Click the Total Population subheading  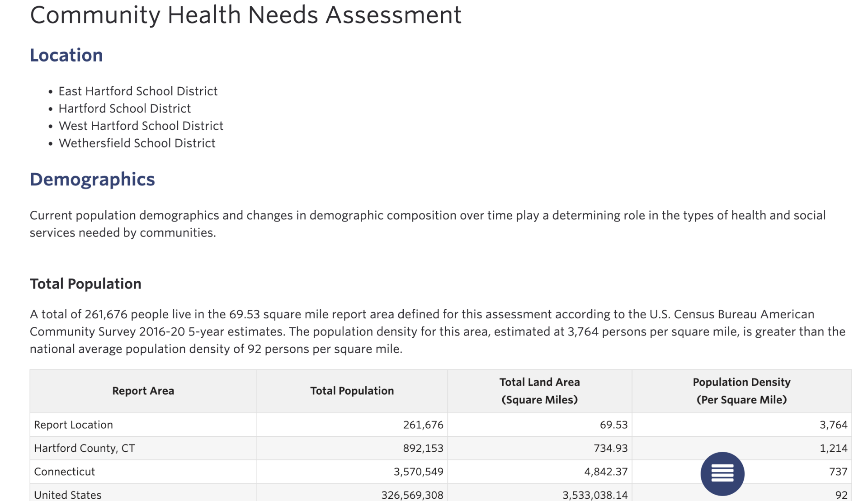pyautogui.click(x=85, y=284)
